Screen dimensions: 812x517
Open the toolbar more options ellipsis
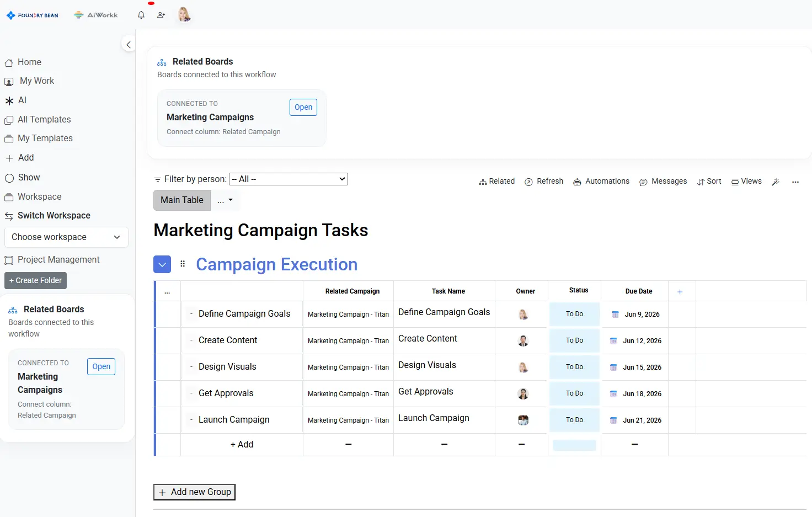(x=795, y=182)
